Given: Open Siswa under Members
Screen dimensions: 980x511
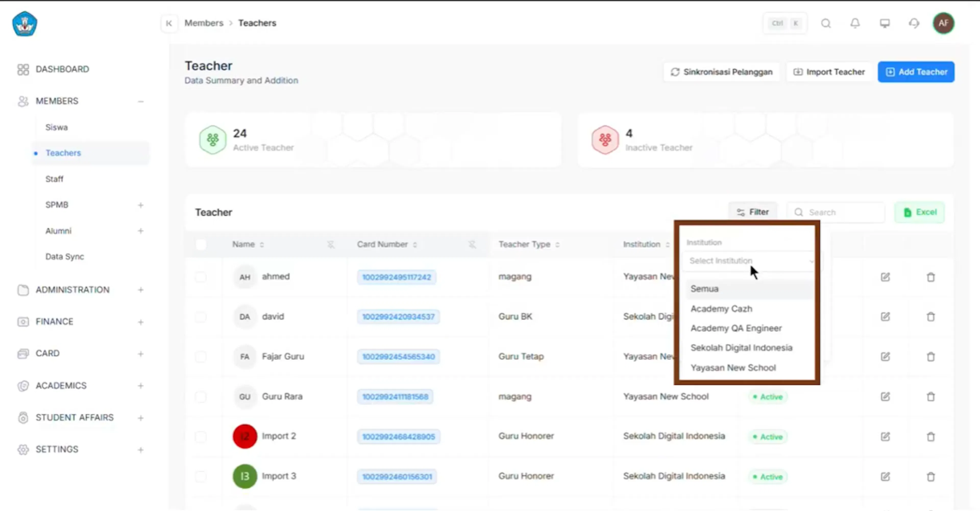Looking at the screenshot, I should pyautogui.click(x=57, y=127).
